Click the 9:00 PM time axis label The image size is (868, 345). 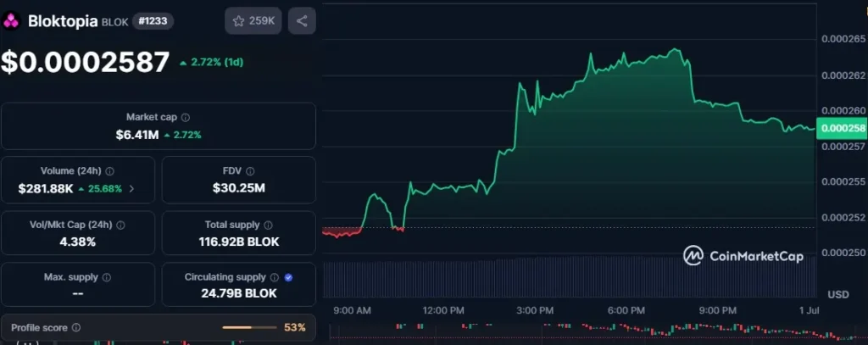(717, 310)
